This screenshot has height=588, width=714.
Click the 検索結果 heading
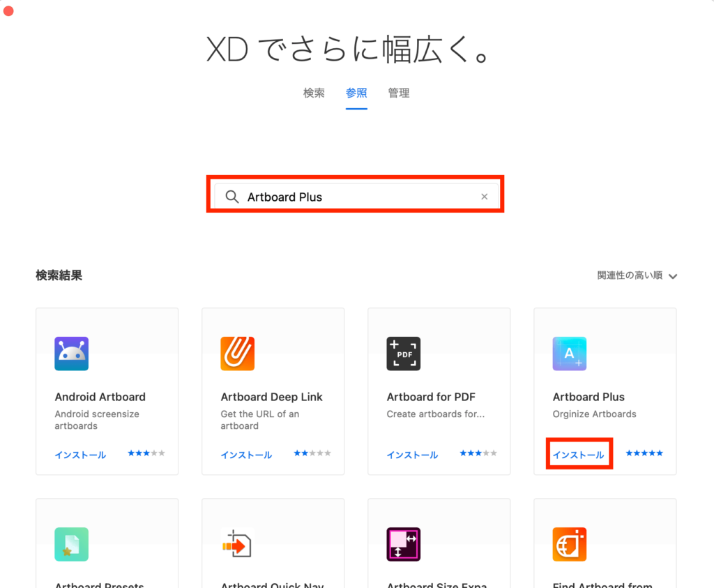tap(59, 276)
